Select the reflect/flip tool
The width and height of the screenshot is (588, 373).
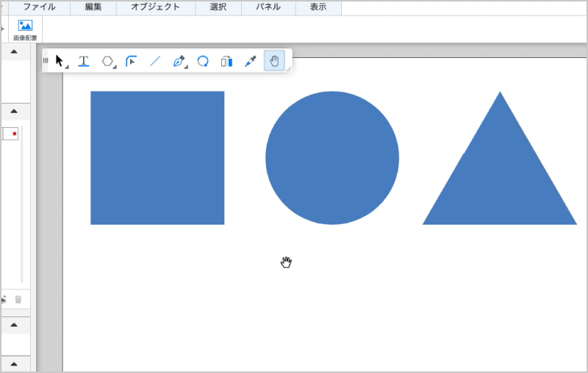[226, 61]
